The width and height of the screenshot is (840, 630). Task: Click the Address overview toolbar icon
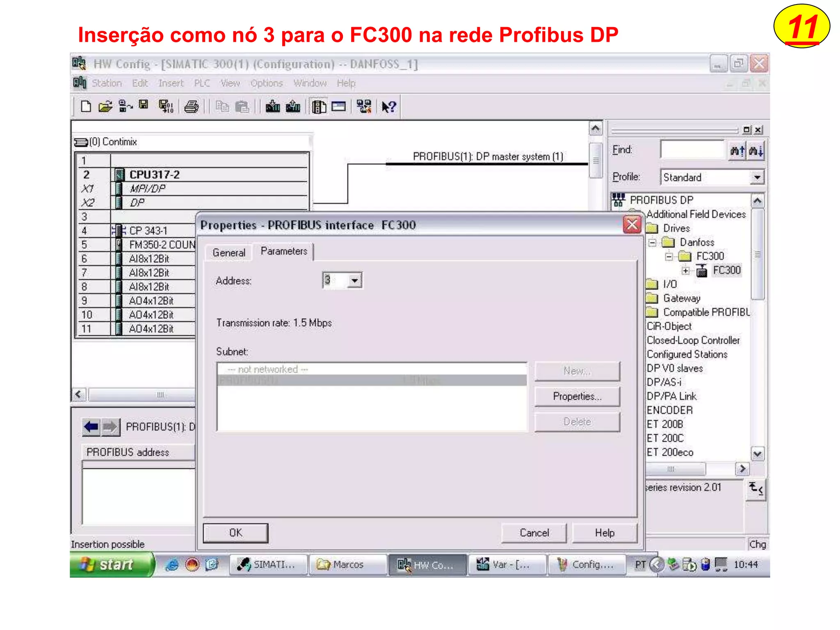click(x=339, y=107)
